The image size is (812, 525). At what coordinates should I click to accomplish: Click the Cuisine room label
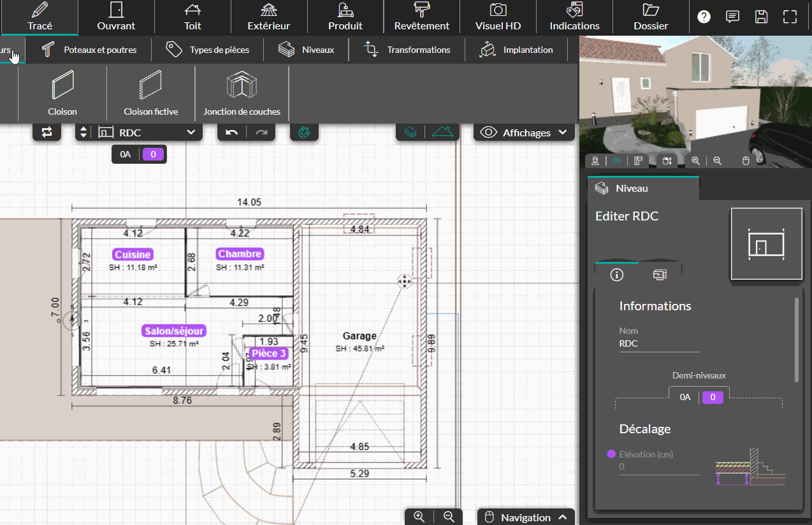click(133, 254)
